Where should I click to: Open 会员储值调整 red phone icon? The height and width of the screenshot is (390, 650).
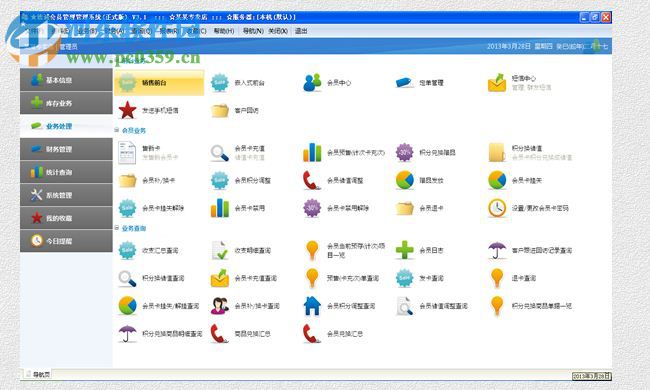pos(312,180)
